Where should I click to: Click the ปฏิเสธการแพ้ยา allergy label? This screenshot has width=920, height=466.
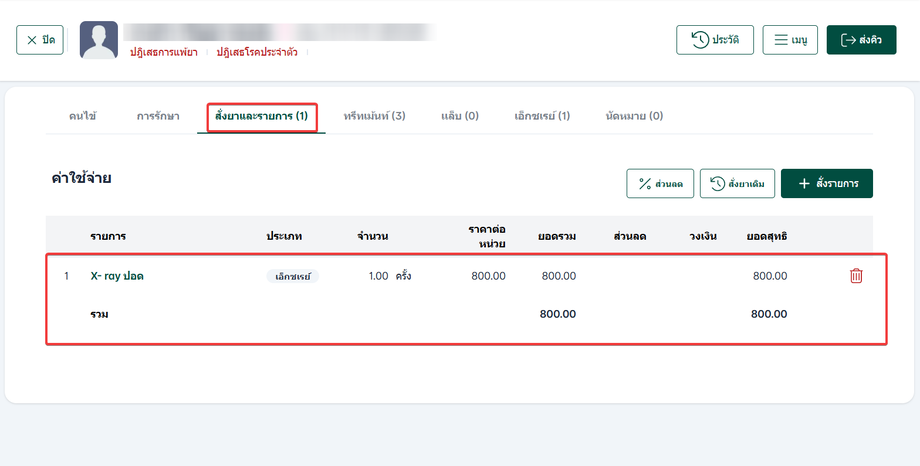pyautogui.click(x=164, y=52)
